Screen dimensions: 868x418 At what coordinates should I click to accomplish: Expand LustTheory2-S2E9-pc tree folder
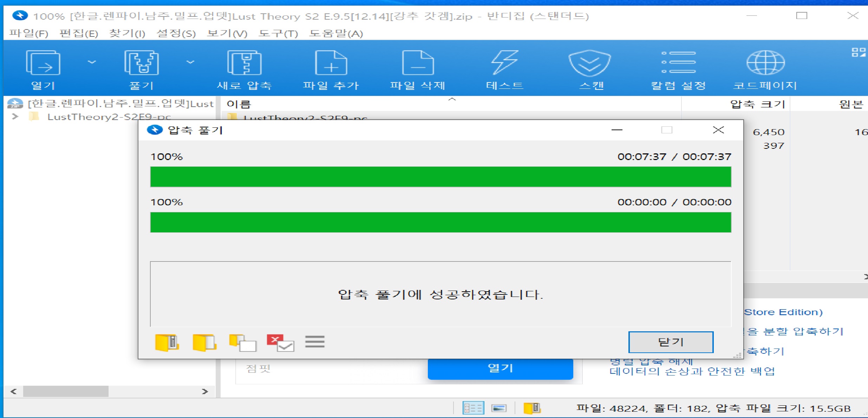tap(15, 116)
